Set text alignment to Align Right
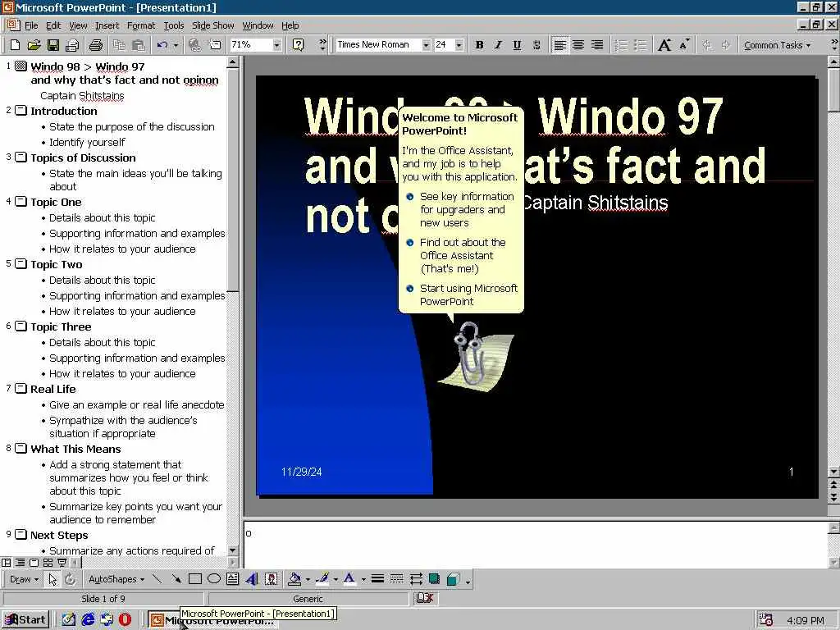The image size is (840, 630). pyautogui.click(x=597, y=45)
